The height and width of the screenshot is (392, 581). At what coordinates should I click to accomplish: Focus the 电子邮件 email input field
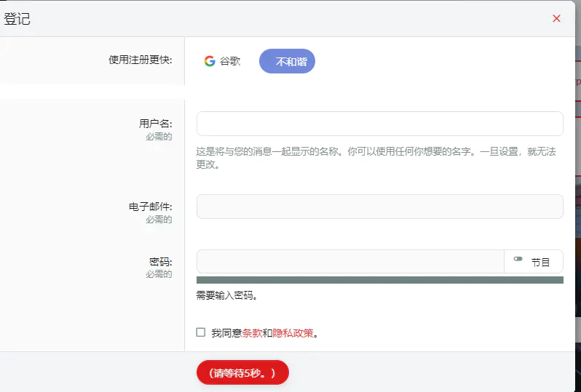tap(379, 207)
